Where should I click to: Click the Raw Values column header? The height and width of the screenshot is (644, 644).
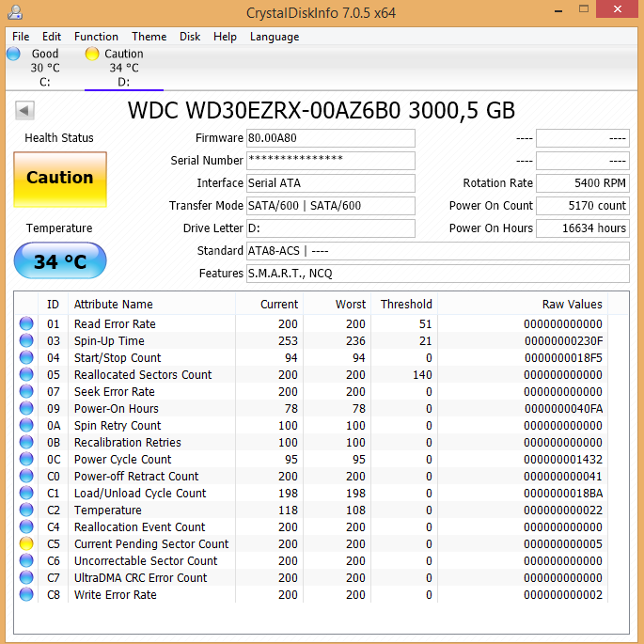pos(523,304)
